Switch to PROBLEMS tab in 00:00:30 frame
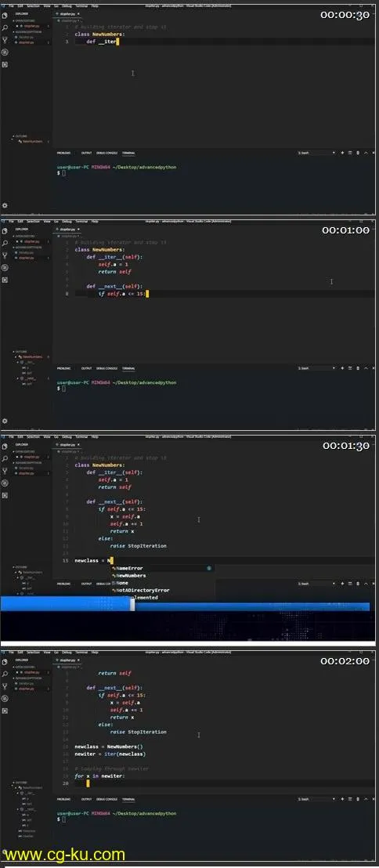 pos(63,152)
